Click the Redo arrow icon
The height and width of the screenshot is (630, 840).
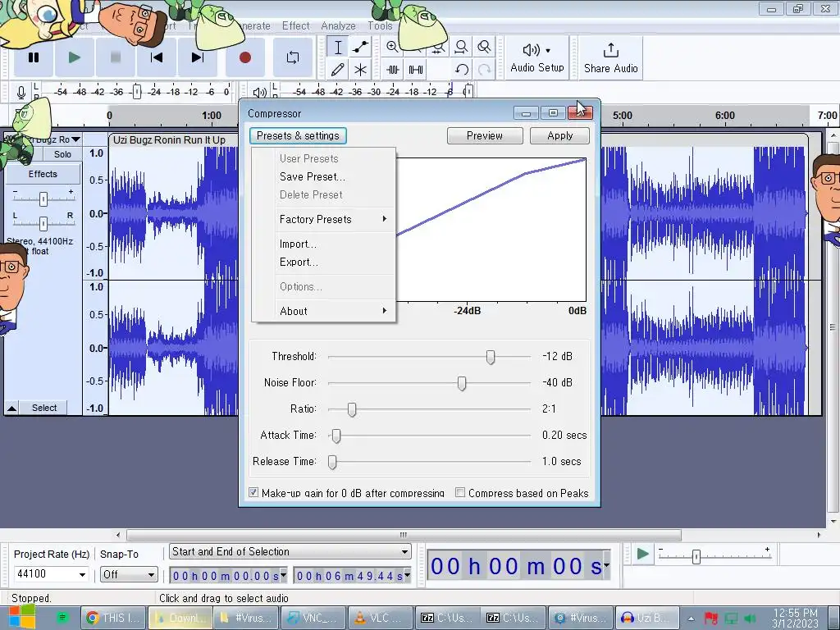484,70
